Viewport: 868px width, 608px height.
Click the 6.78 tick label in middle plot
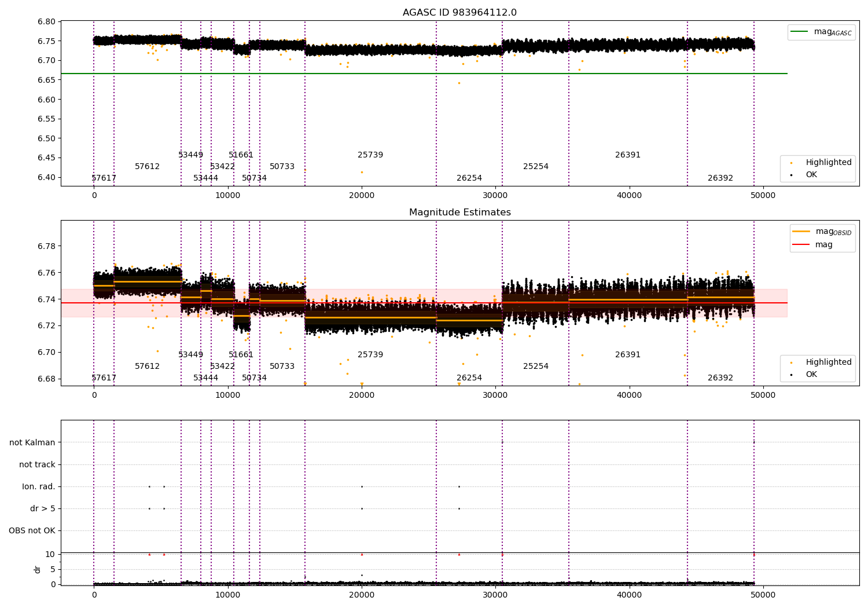click(47, 247)
